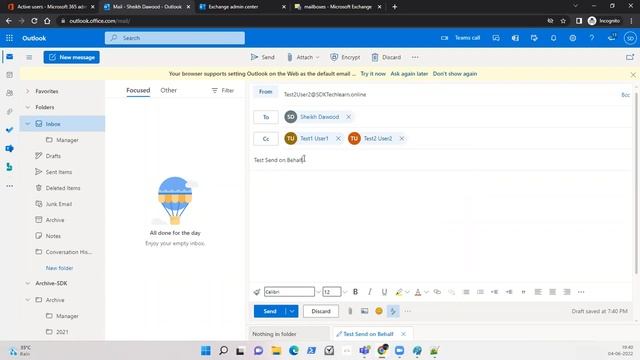Click Encrypt in the command bar
Screen dimensions: 640x360
coord(345,57)
